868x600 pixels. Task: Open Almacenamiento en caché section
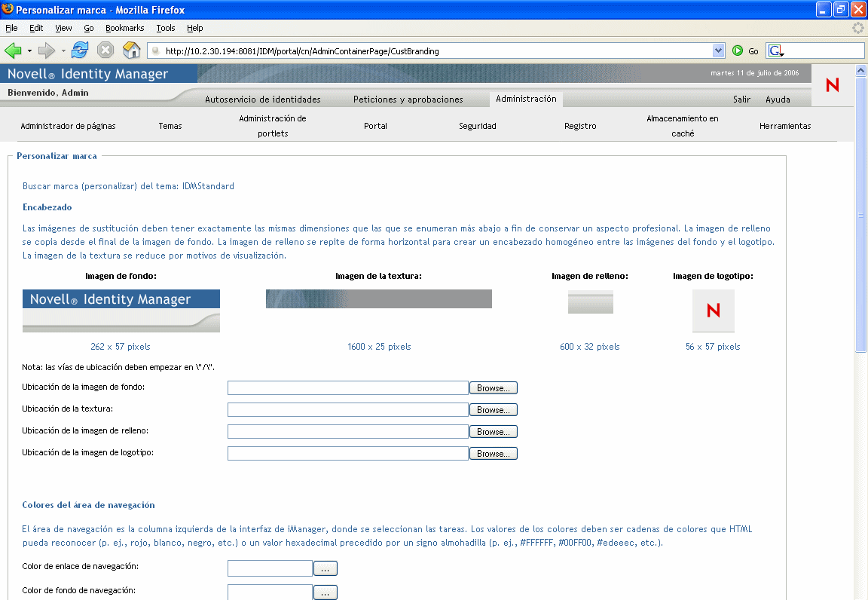(x=683, y=126)
